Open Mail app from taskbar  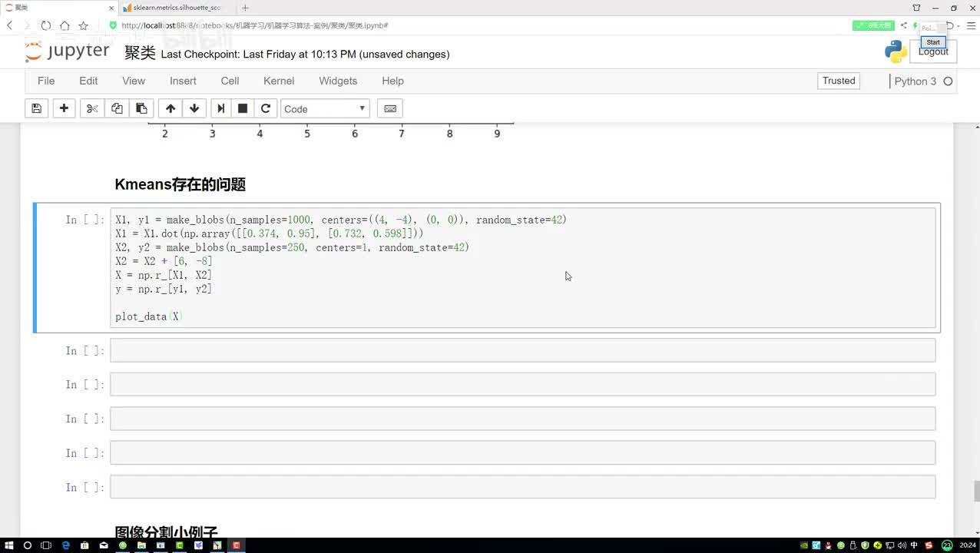tap(104, 545)
